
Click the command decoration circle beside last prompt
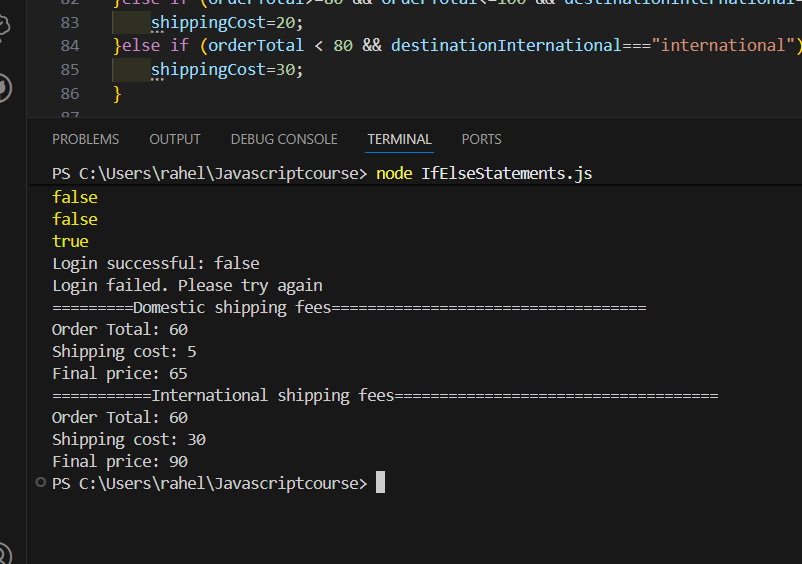[40, 483]
